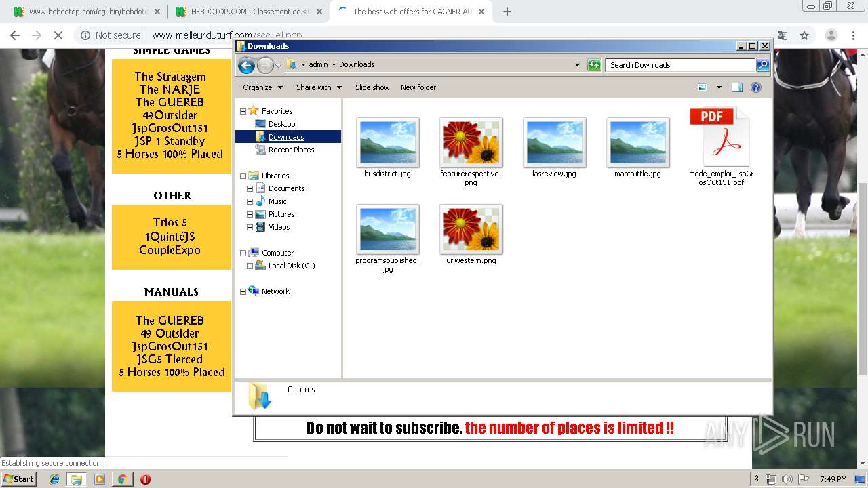Expand the Pictures library node
868x488 pixels.
click(x=250, y=214)
